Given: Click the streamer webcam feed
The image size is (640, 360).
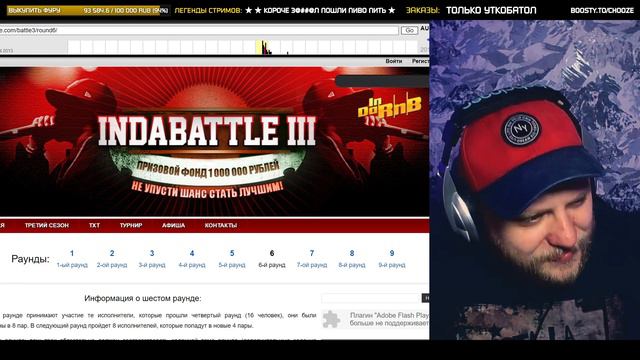Looking at the screenshot, I should pos(535,180).
